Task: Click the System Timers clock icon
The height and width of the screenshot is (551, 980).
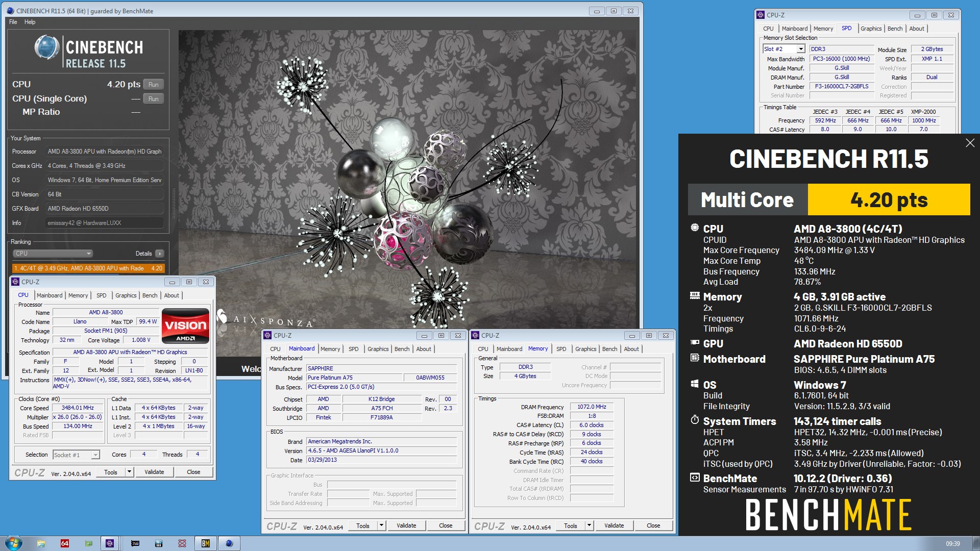Action: click(695, 420)
